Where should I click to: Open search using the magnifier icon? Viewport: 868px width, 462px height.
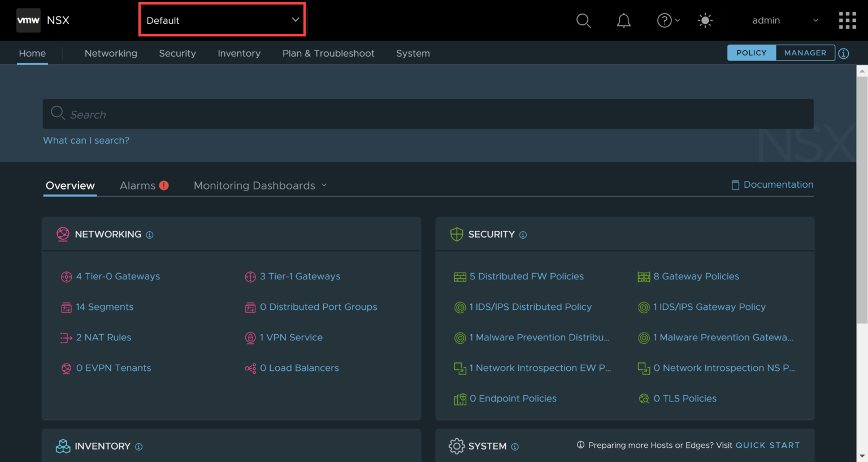(584, 20)
